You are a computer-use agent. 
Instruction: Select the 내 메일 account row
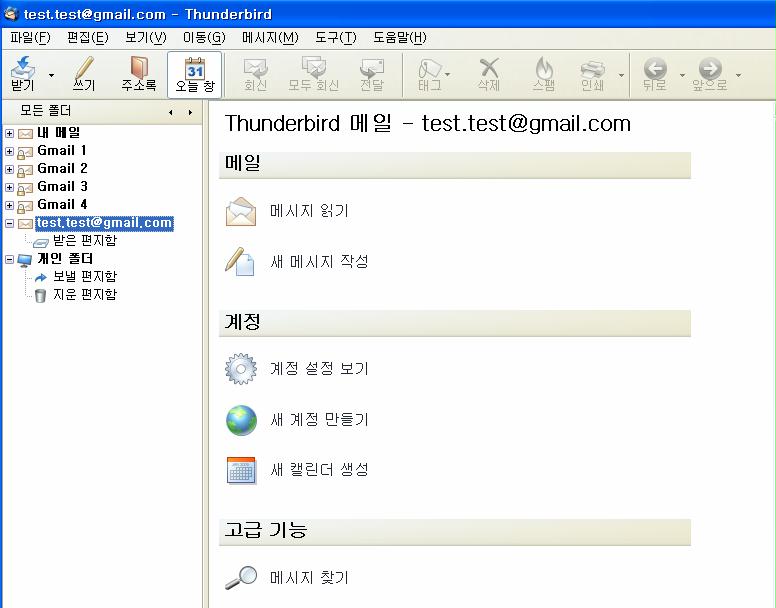pos(58,133)
